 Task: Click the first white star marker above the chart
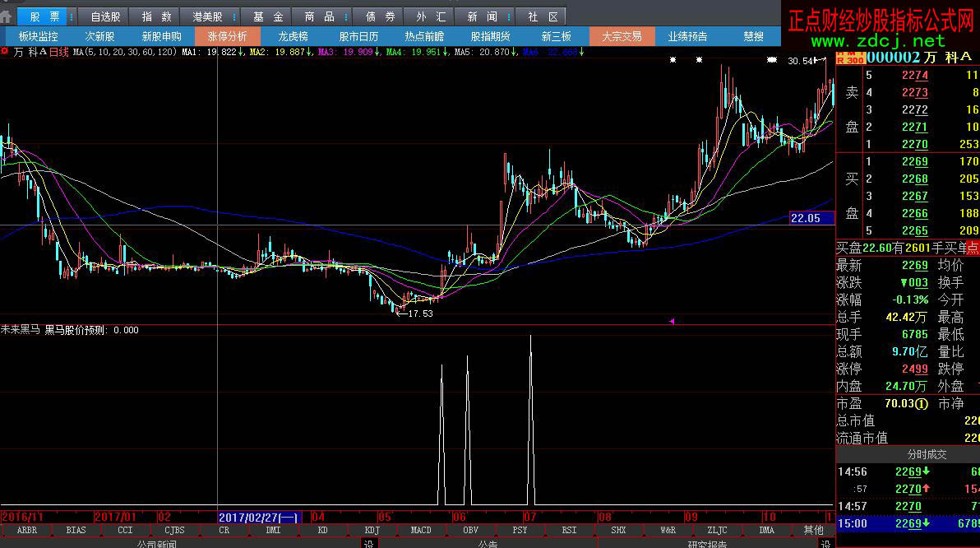point(672,59)
